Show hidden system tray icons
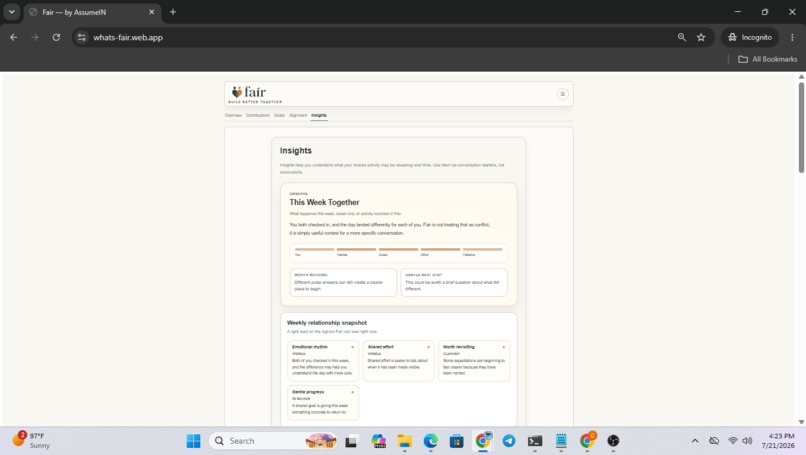The height and width of the screenshot is (455, 806). pyautogui.click(x=695, y=441)
